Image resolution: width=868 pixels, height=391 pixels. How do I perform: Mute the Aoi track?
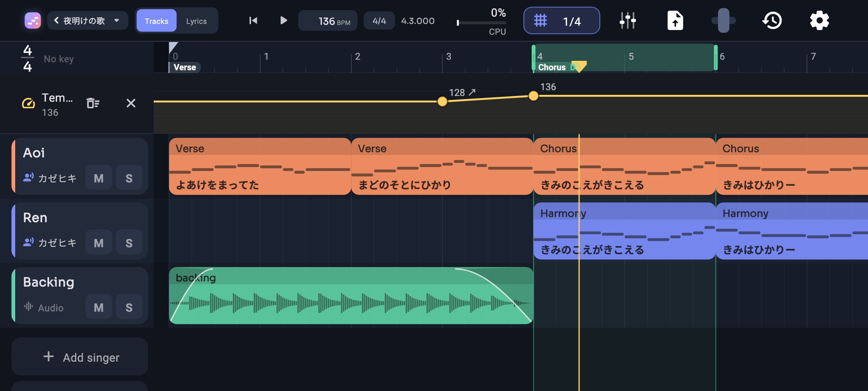98,178
